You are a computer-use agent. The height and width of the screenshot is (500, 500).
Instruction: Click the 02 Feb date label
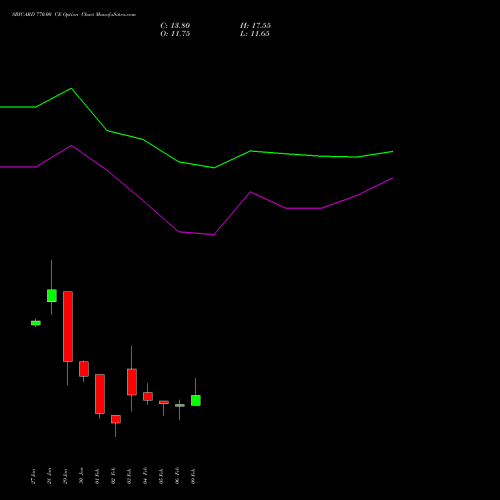113,476
